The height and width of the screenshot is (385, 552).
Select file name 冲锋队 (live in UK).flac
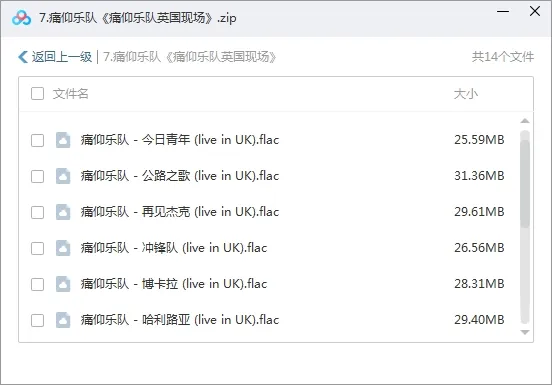(x=174, y=248)
